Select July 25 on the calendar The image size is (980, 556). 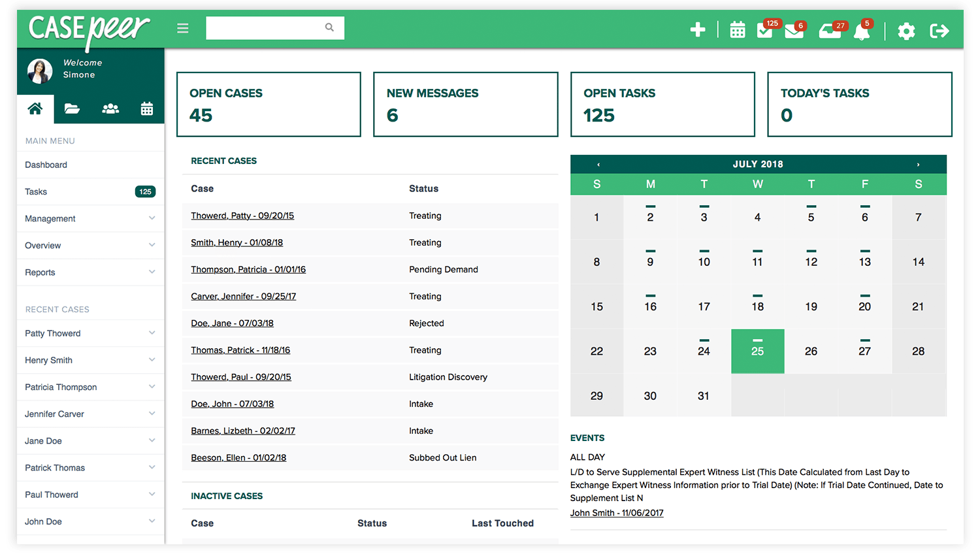coord(757,351)
